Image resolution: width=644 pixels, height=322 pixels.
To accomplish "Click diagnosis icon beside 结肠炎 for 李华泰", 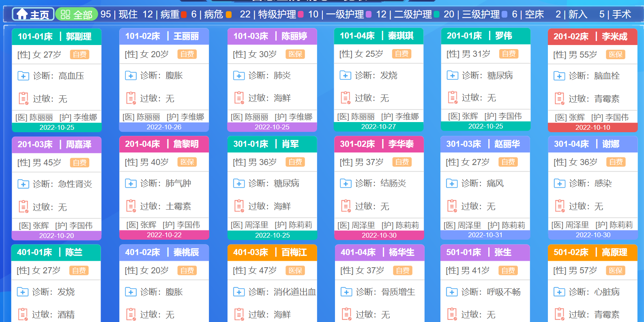I will point(346,183).
